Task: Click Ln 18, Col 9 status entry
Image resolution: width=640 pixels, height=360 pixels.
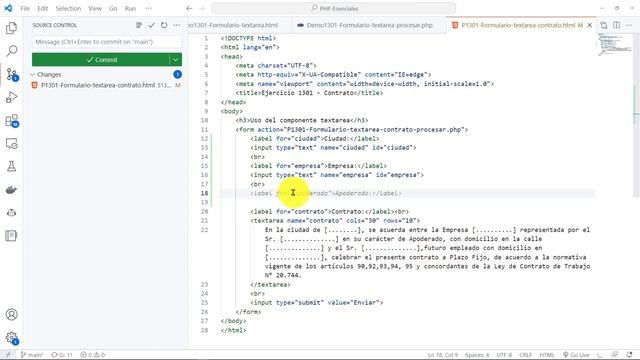Action: tap(443, 355)
